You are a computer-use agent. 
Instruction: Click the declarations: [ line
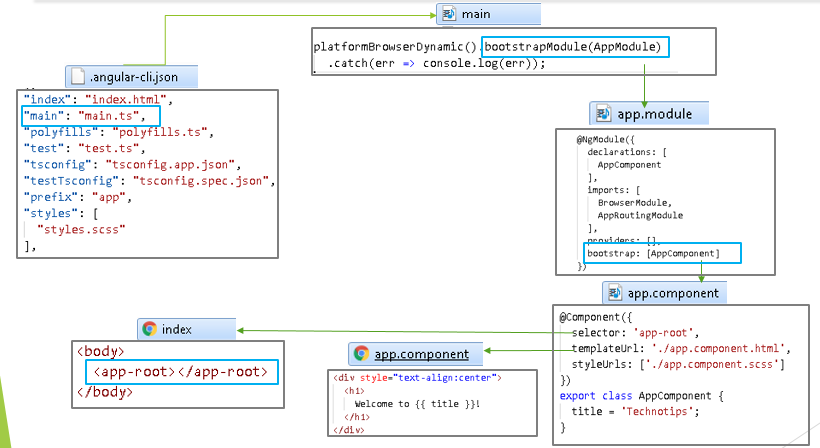point(627,152)
